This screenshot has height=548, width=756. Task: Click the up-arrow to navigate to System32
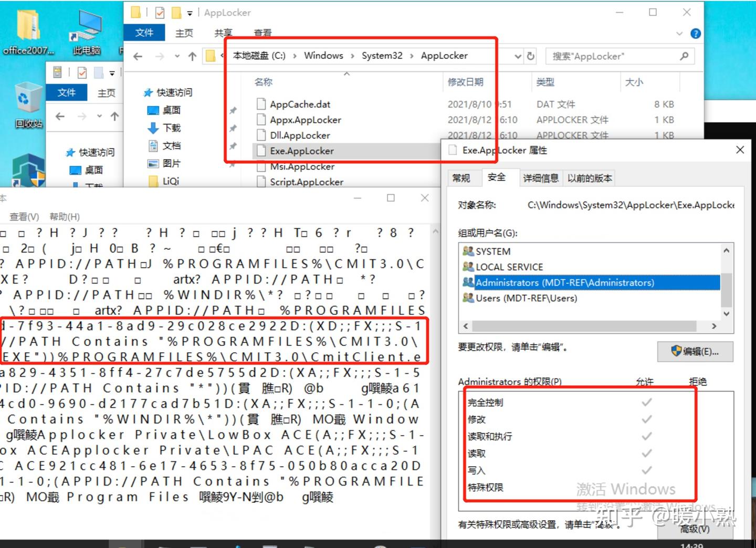(x=193, y=56)
